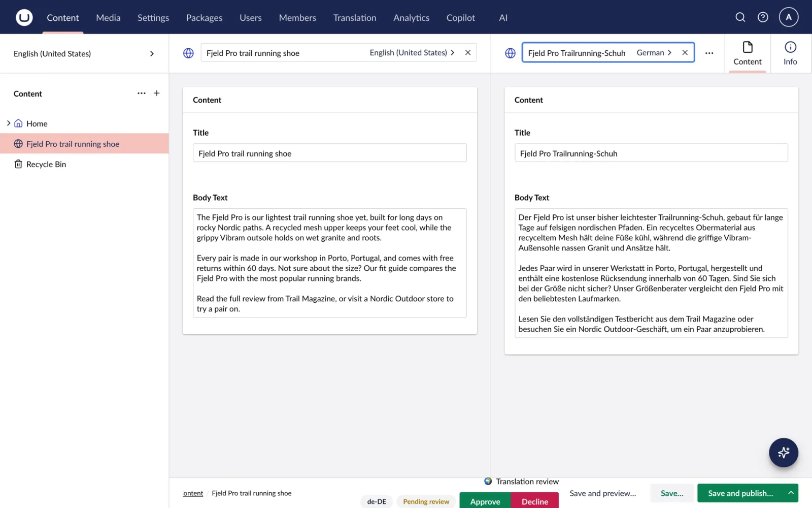Screen dimensions: 812x508
Task: Click the globe icon beside German variant
Action: [x=511, y=53]
